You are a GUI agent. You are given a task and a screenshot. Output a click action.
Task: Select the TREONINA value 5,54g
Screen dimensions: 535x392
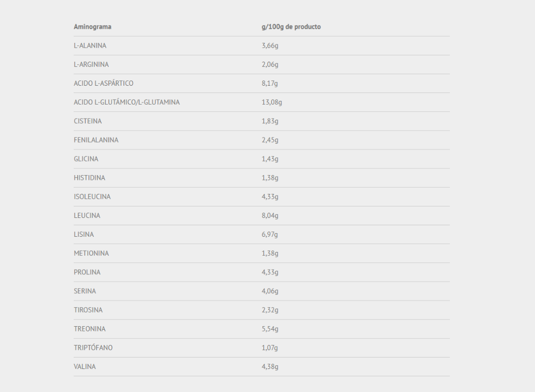tap(270, 329)
